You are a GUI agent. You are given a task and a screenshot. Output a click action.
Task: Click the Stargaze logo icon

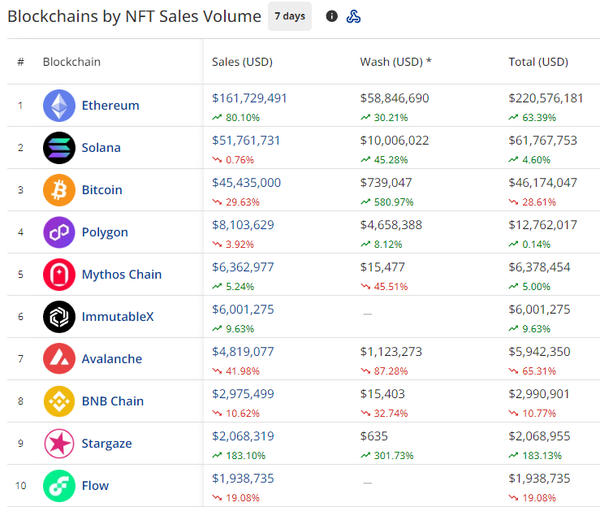[59, 443]
